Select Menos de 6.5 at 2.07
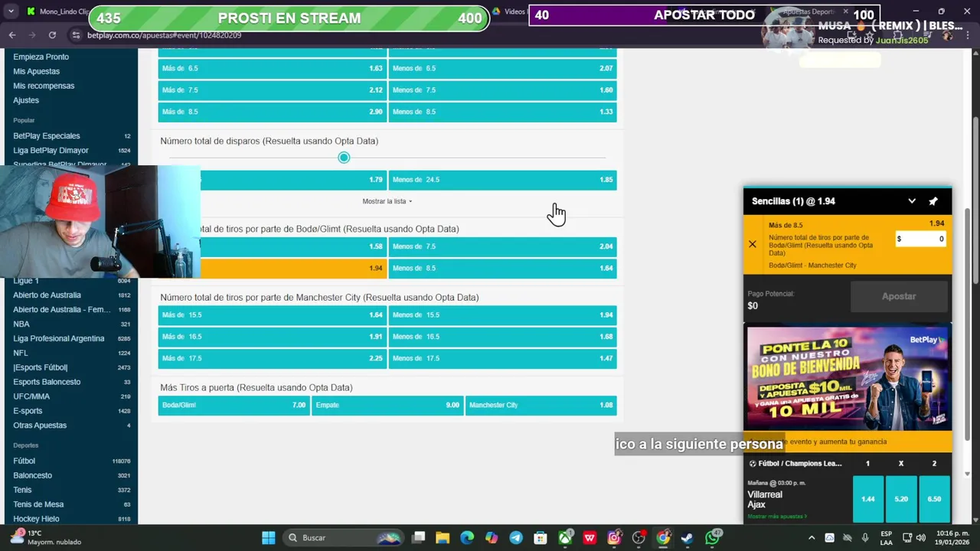 coord(502,68)
